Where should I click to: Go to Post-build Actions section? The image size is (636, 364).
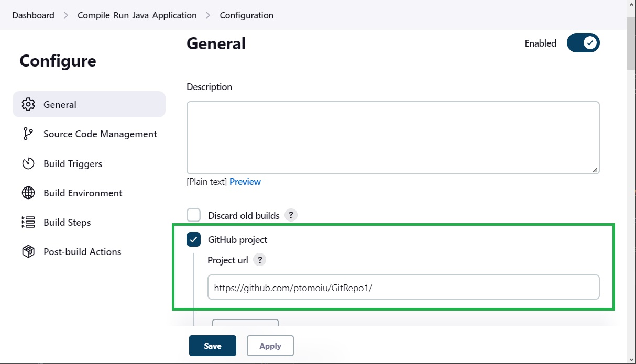89,251
